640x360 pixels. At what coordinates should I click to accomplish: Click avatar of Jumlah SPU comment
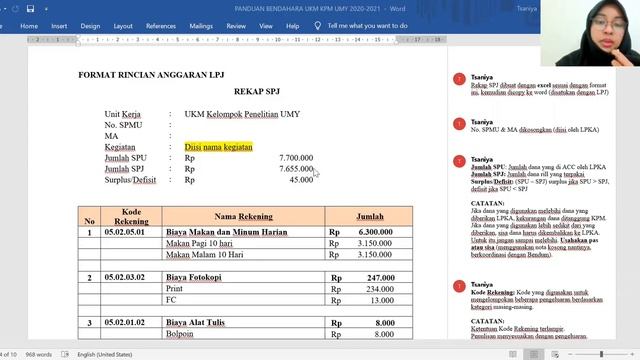point(459,161)
